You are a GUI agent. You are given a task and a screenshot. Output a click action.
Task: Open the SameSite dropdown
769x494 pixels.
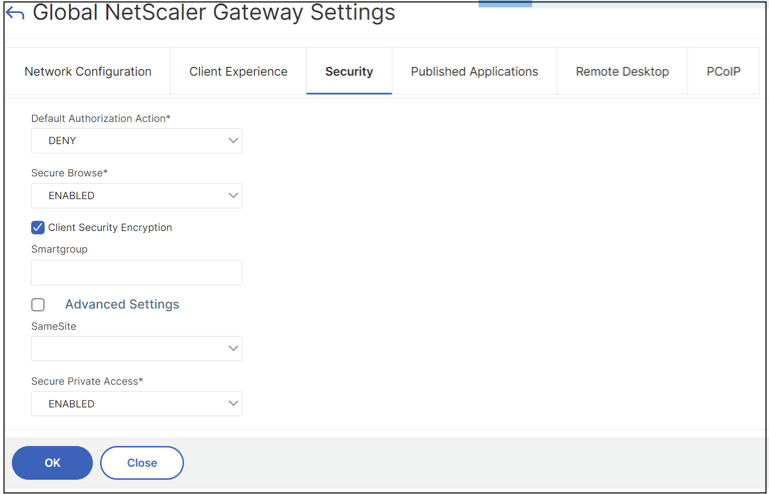(136, 349)
